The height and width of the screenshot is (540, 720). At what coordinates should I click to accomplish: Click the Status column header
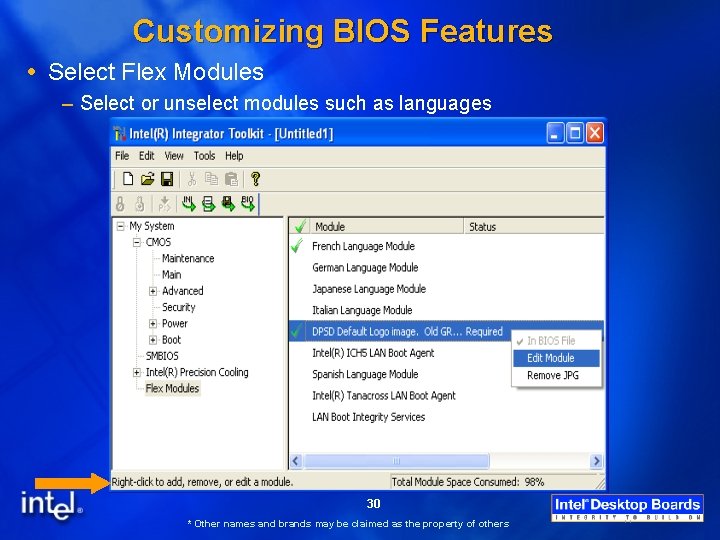point(534,226)
